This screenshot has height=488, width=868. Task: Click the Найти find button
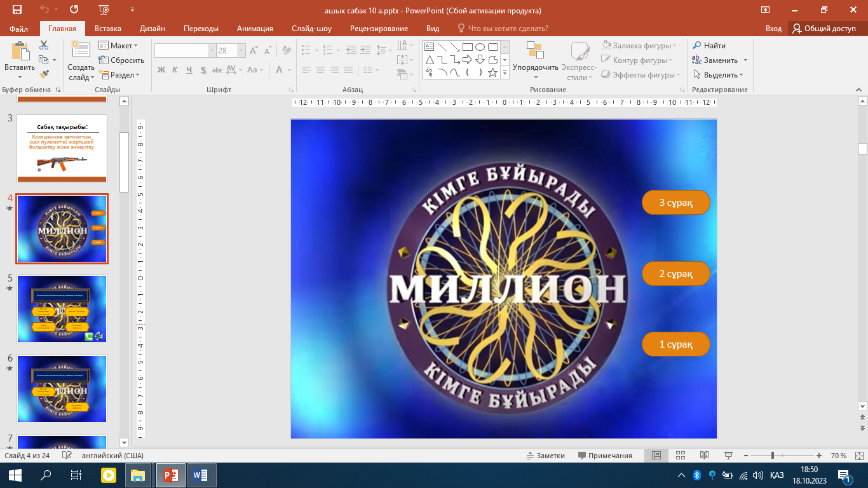coord(709,46)
